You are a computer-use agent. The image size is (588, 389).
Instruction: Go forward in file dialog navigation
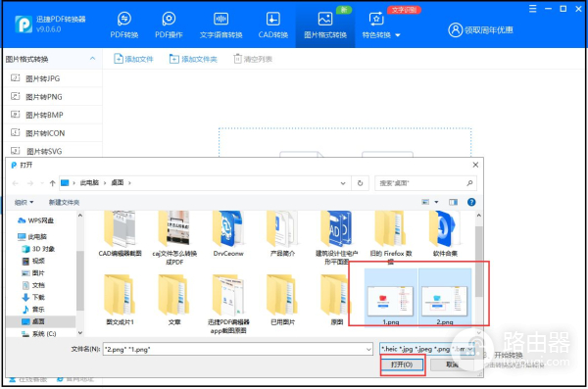pos(30,183)
